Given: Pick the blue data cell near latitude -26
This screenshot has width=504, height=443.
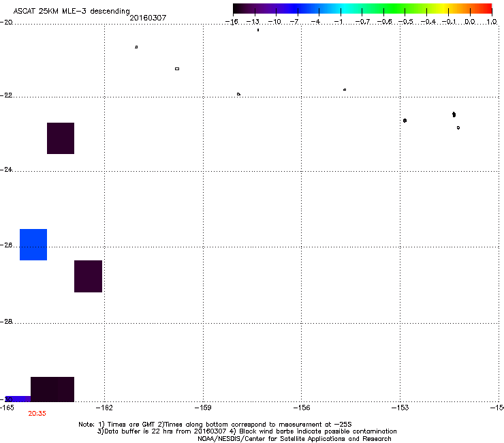Looking at the screenshot, I should pyautogui.click(x=33, y=245).
